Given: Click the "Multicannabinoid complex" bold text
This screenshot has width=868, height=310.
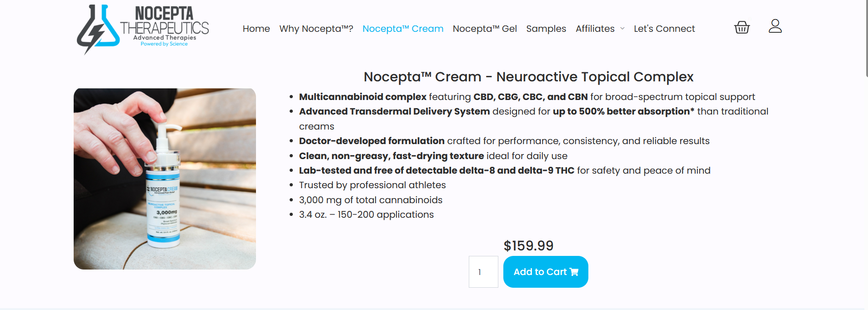Looking at the screenshot, I should click(362, 97).
